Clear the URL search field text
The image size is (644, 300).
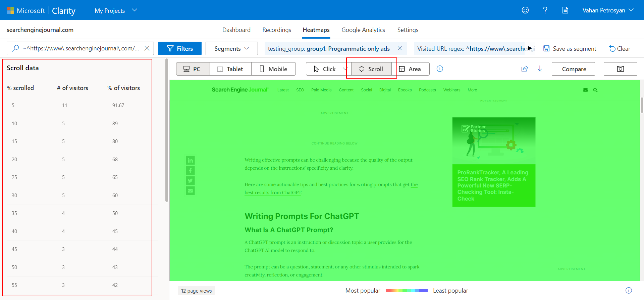click(x=147, y=48)
